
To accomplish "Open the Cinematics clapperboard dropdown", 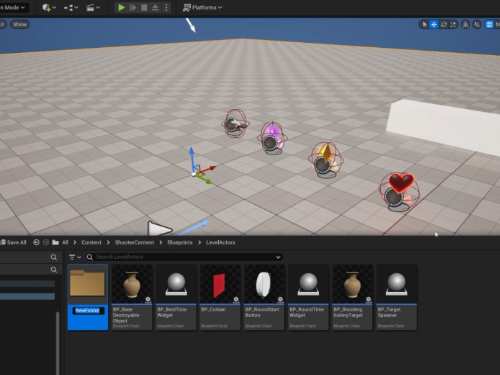I will (x=92, y=7).
